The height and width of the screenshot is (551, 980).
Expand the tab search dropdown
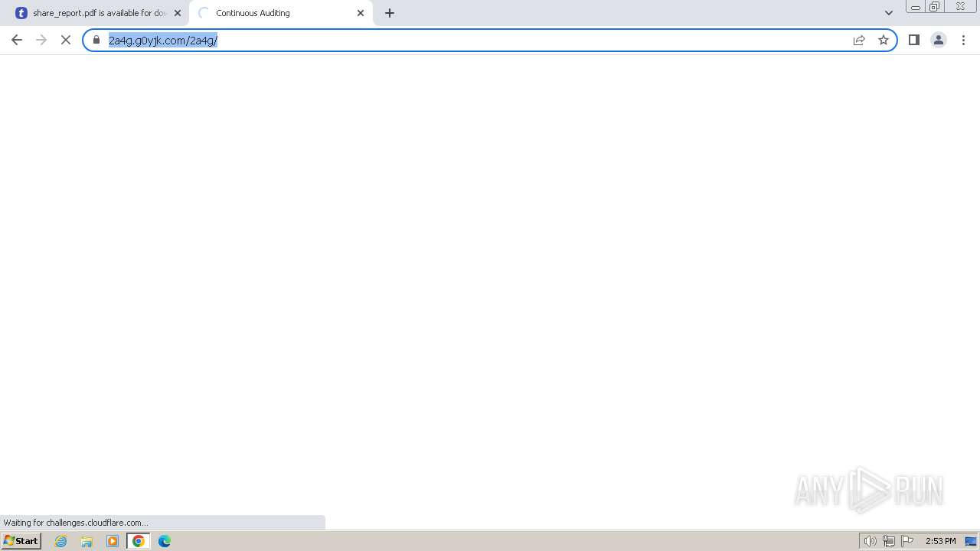(x=889, y=13)
